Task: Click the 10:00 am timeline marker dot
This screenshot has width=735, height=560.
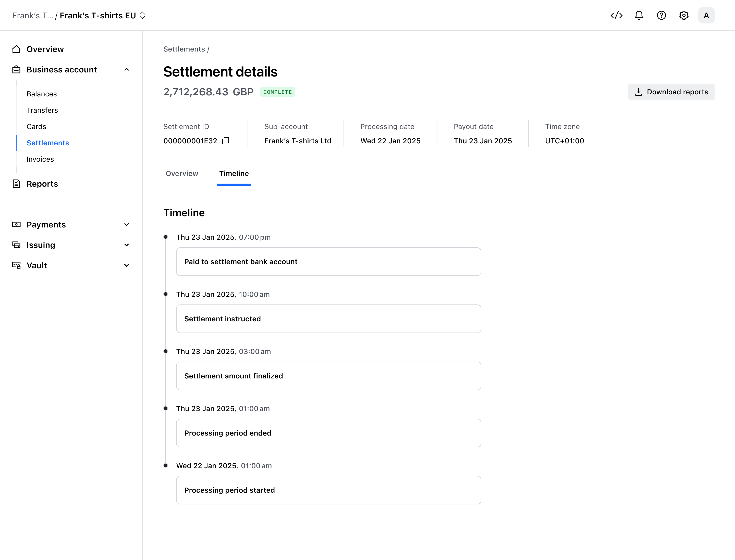Action: [165, 294]
